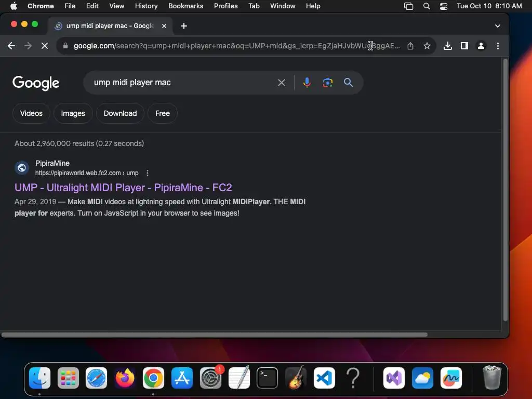The width and height of the screenshot is (532, 399).
Task: Open the Edit menu
Action: pos(92,6)
